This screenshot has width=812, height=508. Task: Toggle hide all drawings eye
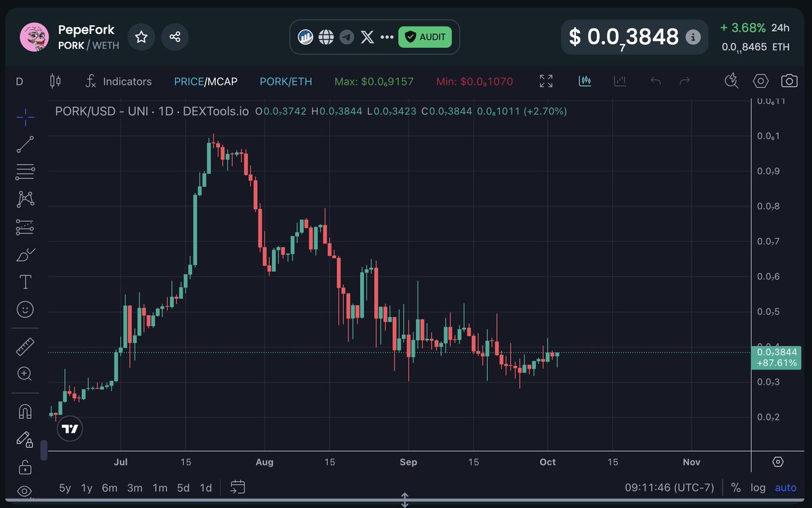(x=26, y=491)
